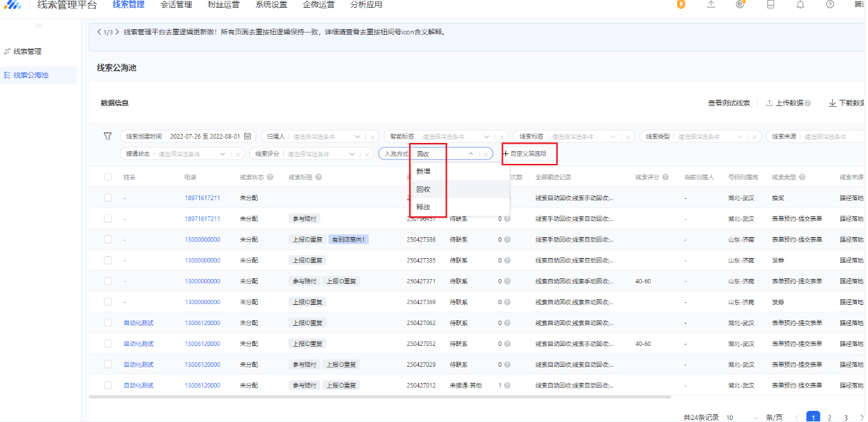868x422 pixels.
Task: Open the 线索评分 filter dropdown
Action: (353, 154)
